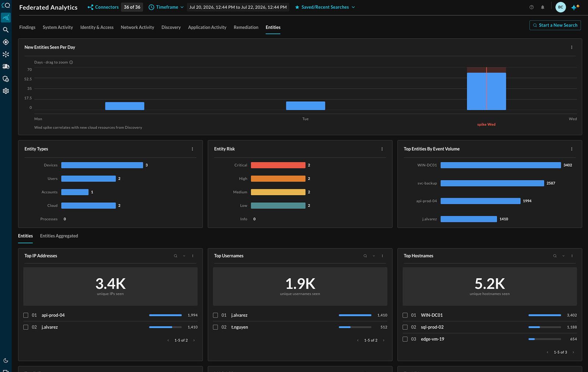
Task: Click the timeframe date range field
Action: [238, 7]
